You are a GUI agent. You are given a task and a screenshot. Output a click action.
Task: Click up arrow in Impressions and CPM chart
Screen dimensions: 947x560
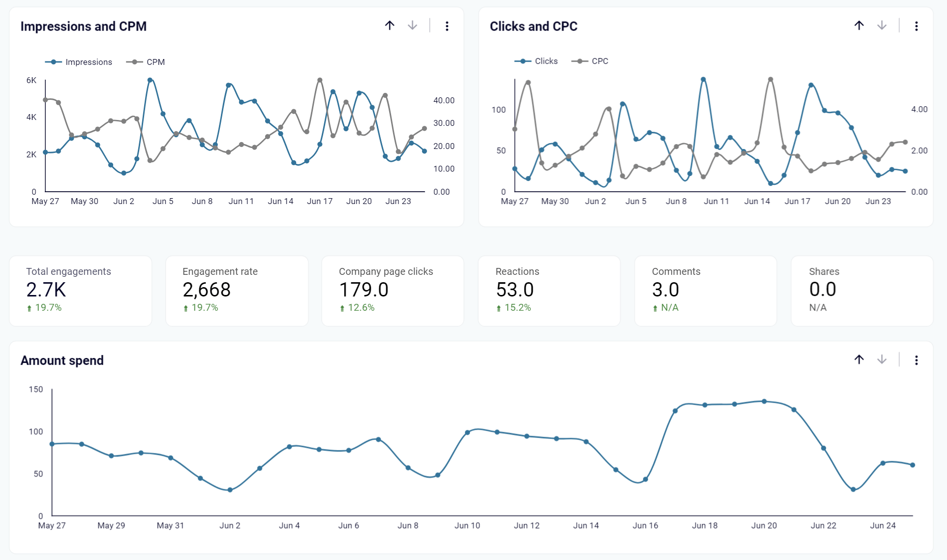pyautogui.click(x=390, y=26)
